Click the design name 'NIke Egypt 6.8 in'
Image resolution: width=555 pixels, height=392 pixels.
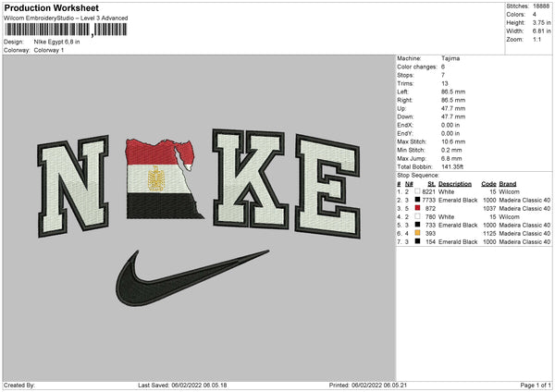(x=56, y=42)
